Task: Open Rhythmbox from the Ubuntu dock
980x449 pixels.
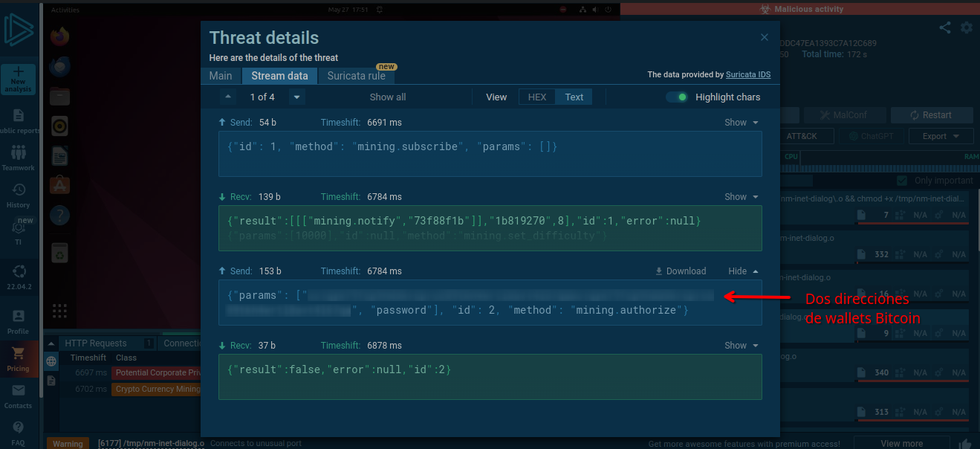Action: [59, 126]
